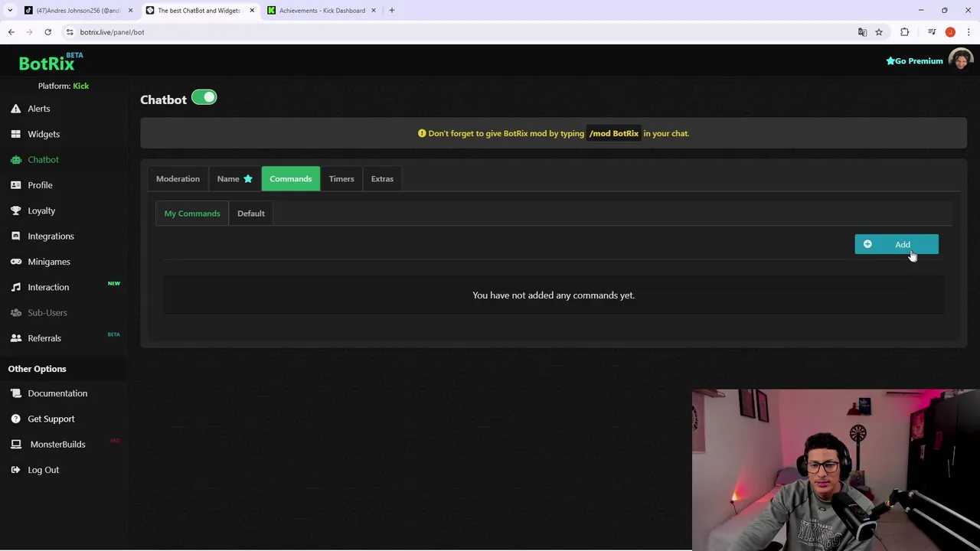Open the browser Extensions puzzle icon
This screenshot has height=551, width=980.
904,32
